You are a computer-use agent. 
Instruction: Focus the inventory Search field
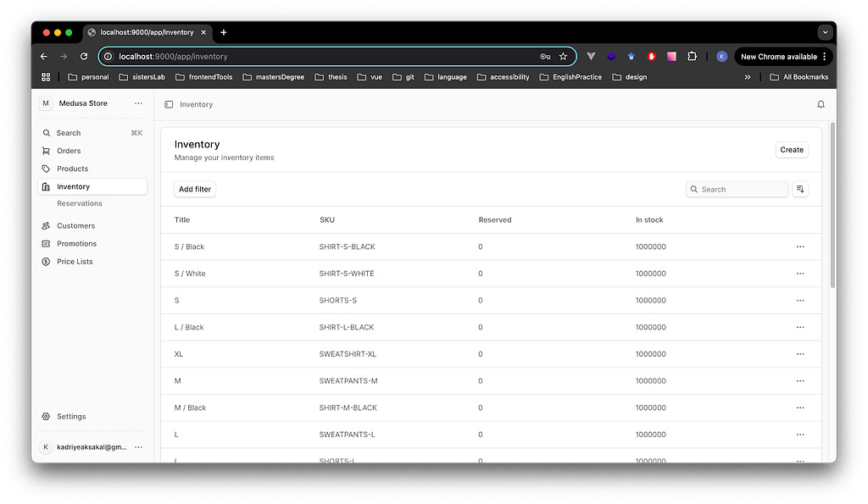(737, 189)
